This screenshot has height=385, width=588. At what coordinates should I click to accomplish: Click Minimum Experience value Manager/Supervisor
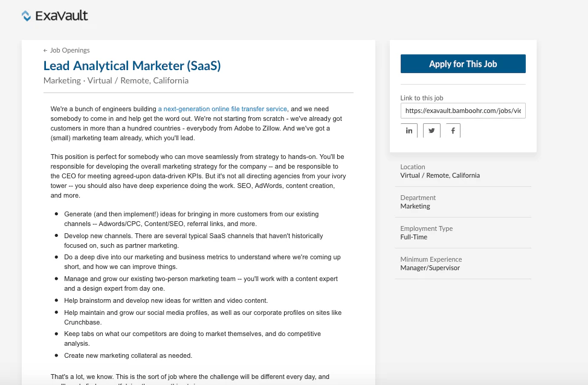click(x=430, y=268)
